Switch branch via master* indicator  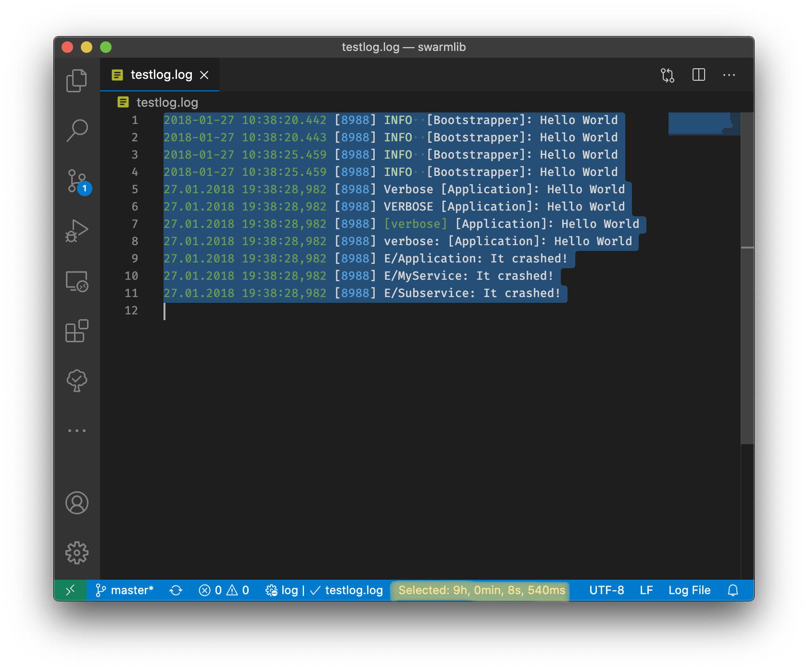click(124, 590)
